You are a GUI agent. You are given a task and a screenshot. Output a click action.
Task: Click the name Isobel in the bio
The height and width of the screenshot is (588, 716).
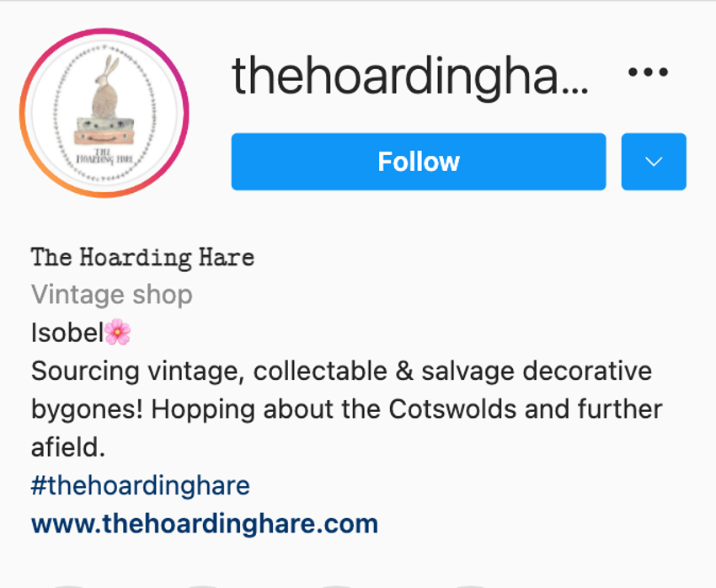pos(67,333)
